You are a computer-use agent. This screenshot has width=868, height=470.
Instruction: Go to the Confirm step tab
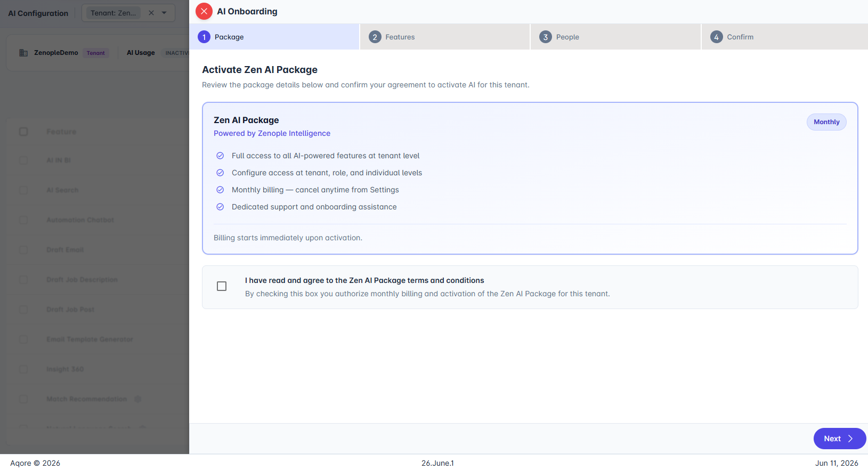(x=785, y=37)
